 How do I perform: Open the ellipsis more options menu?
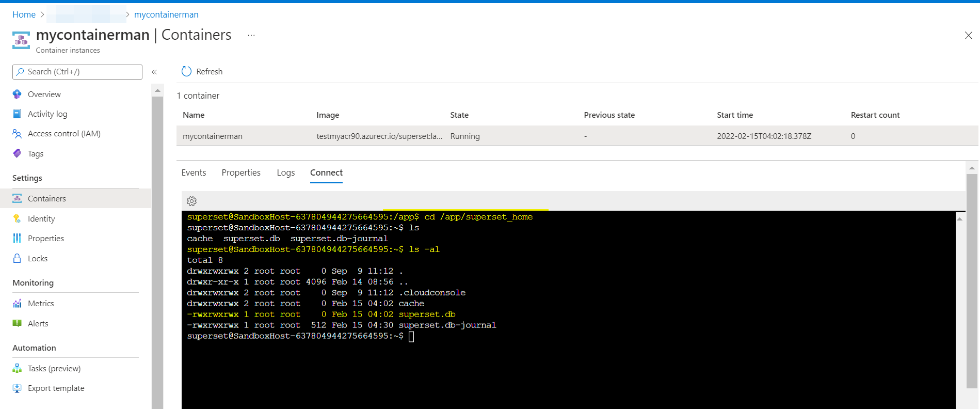251,35
